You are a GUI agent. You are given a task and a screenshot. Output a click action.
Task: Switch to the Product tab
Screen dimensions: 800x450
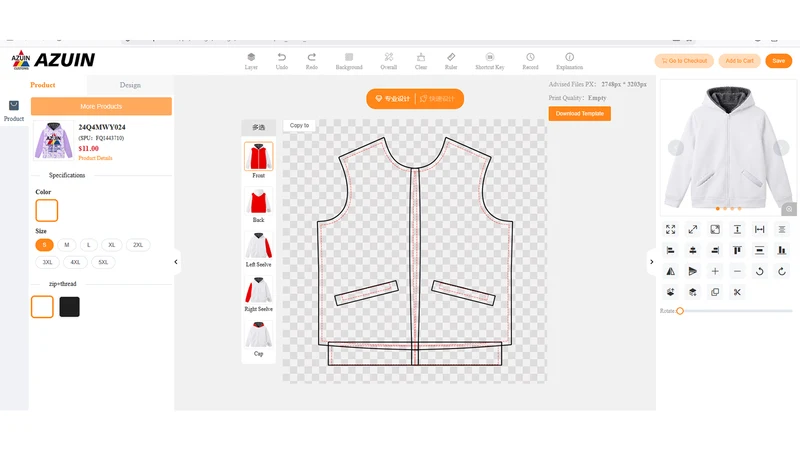tap(43, 85)
